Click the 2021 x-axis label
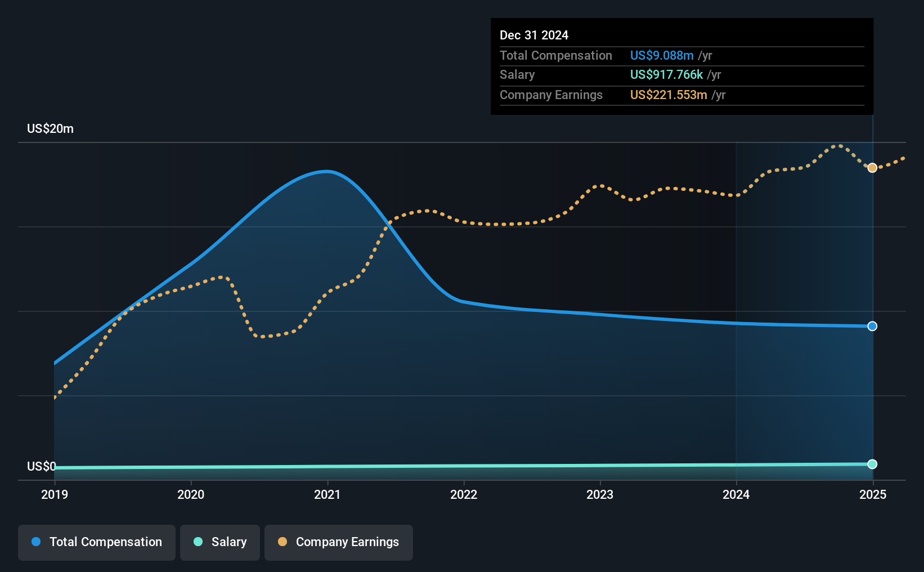 click(x=328, y=494)
